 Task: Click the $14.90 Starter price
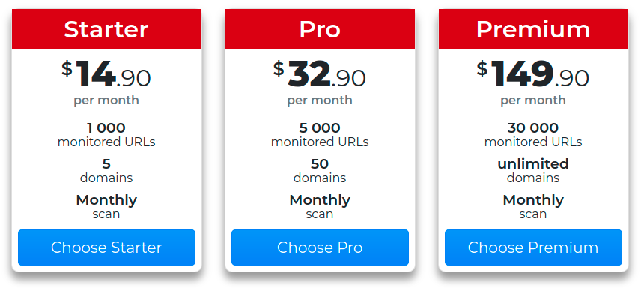tap(106, 74)
